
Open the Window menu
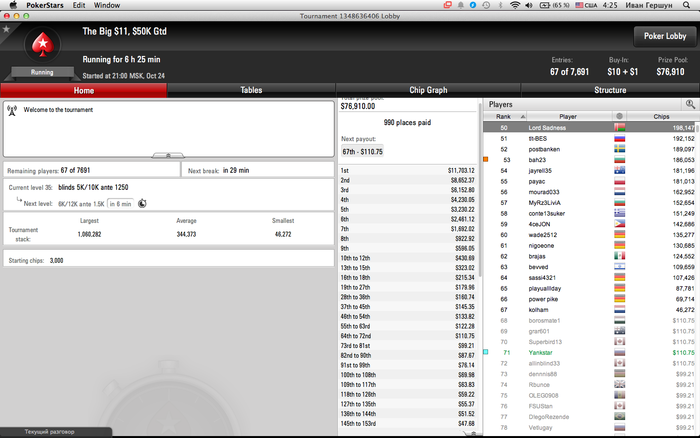coord(107,5)
